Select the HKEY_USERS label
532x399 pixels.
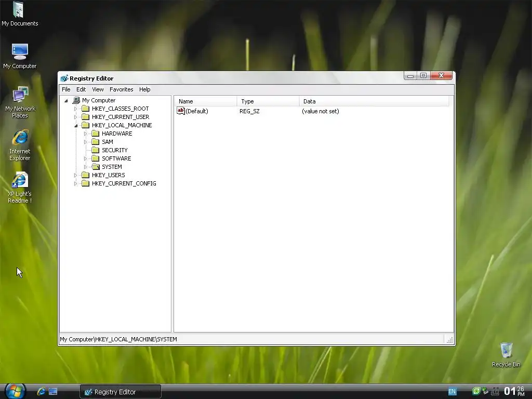pyautogui.click(x=108, y=175)
